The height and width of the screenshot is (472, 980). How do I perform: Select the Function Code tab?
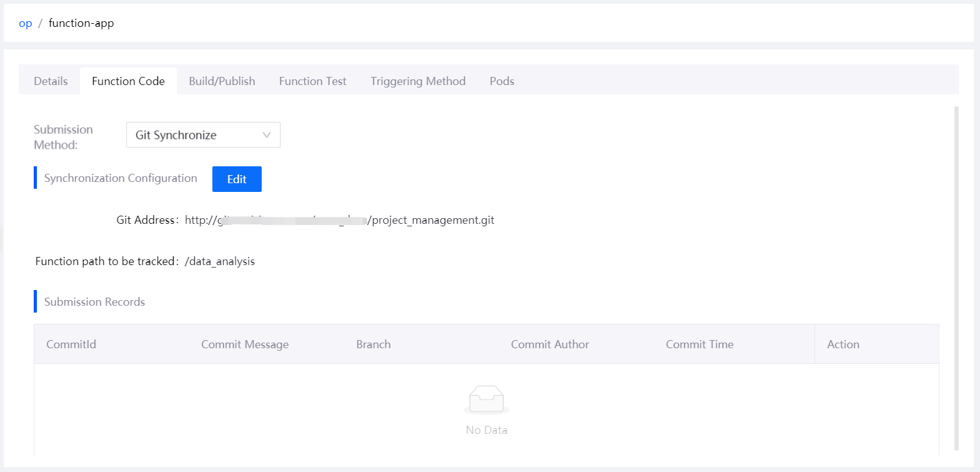pos(128,81)
